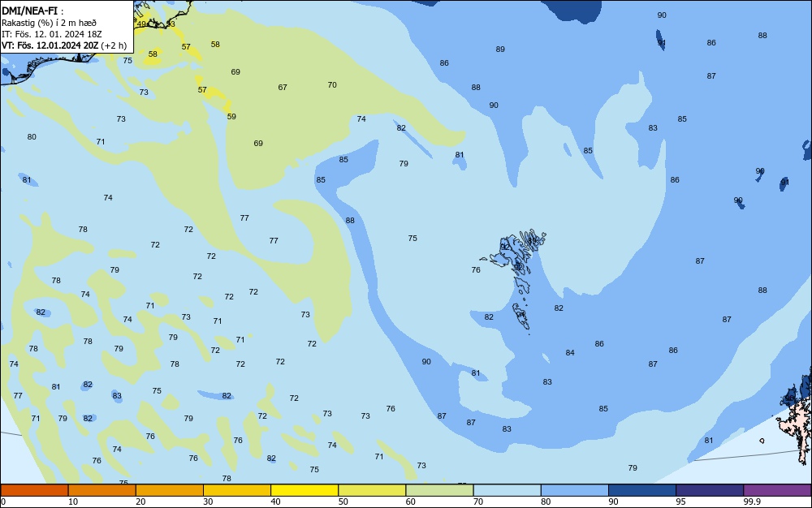Click the legend tick label 95

click(x=680, y=502)
